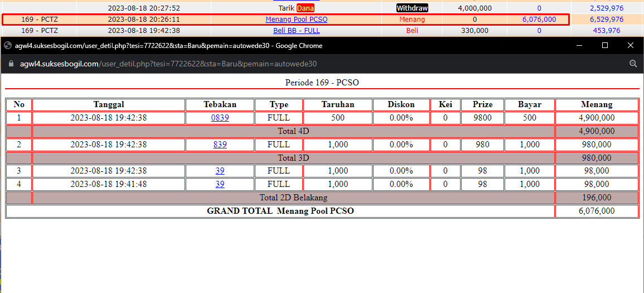Viewport: 644px width, 293px height.
Task: Click the 6,529,976 balance in background table
Action: (607, 20)
